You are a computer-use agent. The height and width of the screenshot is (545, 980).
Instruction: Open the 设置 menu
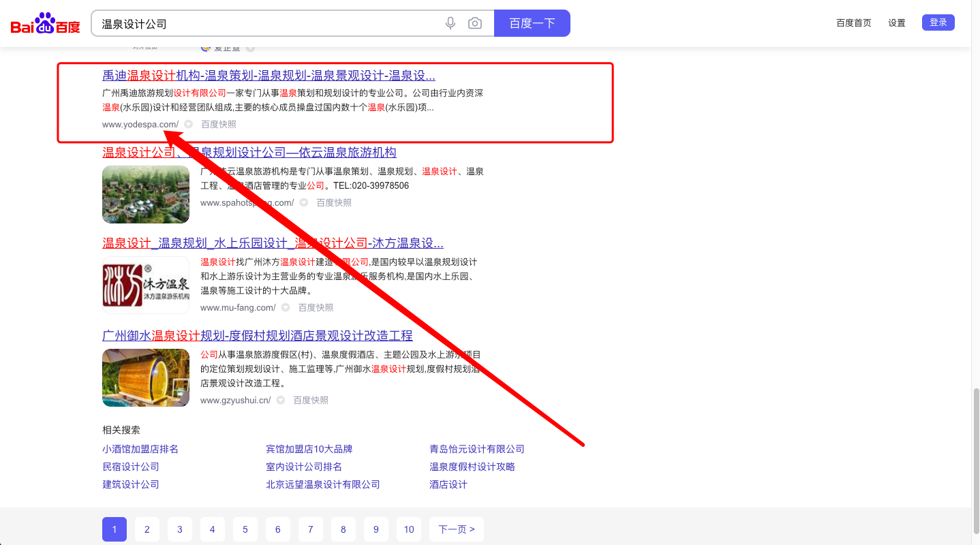click(x=897, y=23)
